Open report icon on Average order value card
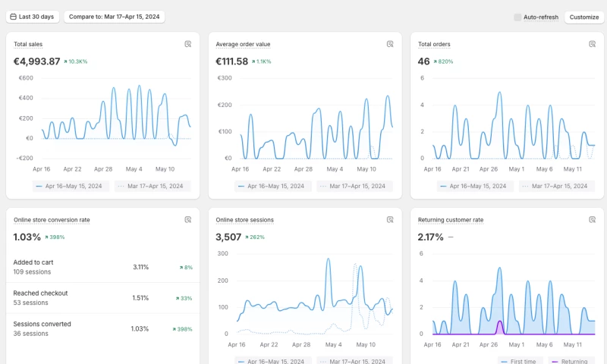 pos(390,44)
